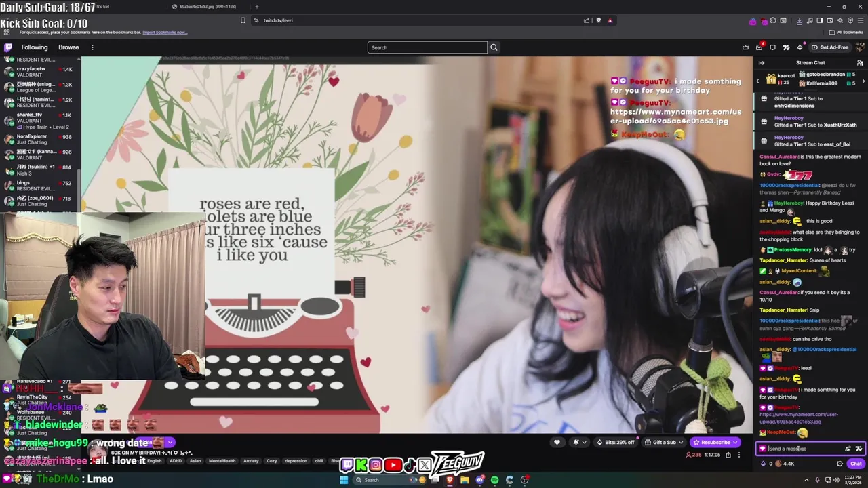Open the chat community users icon
868x488 pixels.
860,63
